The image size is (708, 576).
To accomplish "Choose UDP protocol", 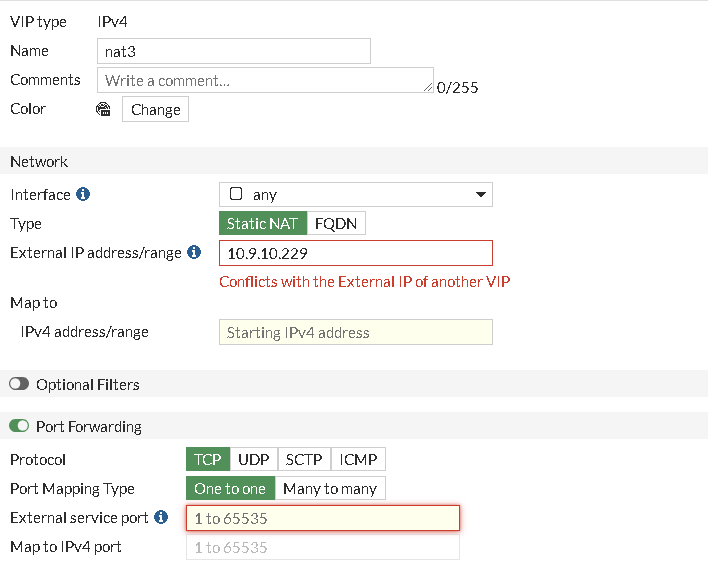I will pos(254,460).
